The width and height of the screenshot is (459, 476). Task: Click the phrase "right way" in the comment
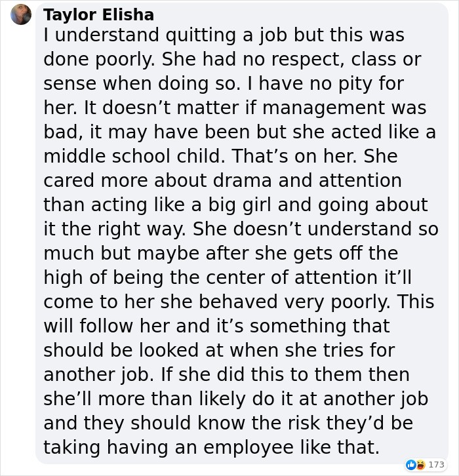(142, 229)
